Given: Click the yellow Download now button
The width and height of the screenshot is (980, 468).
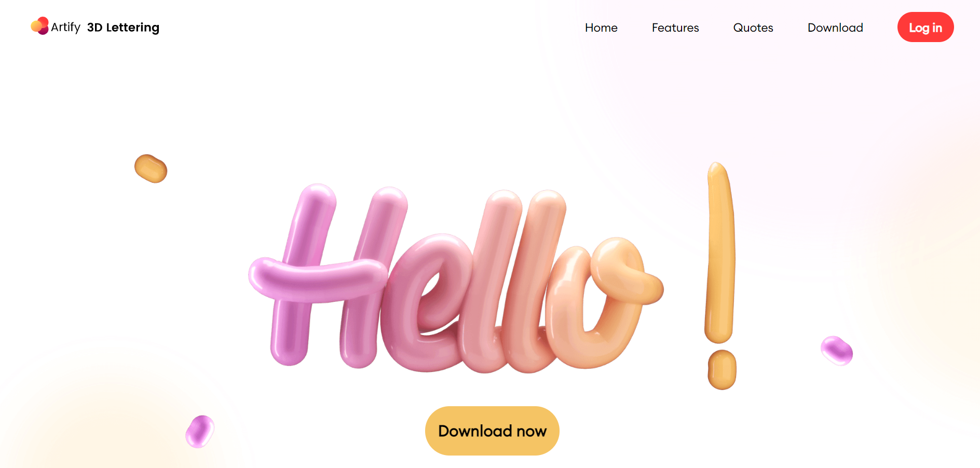Looking at the screenshot, I should click(492, 431).
